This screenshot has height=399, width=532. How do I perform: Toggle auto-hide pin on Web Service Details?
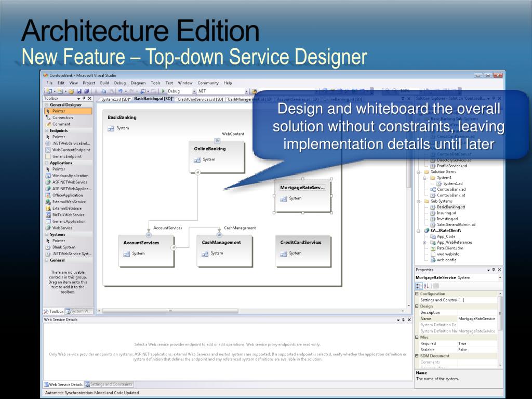(x=403, y=320)
